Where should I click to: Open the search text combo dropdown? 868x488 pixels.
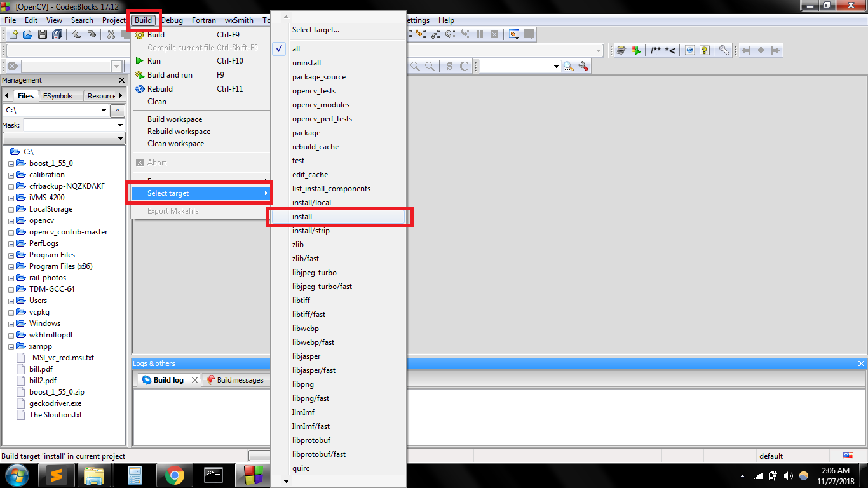(556, 66)
